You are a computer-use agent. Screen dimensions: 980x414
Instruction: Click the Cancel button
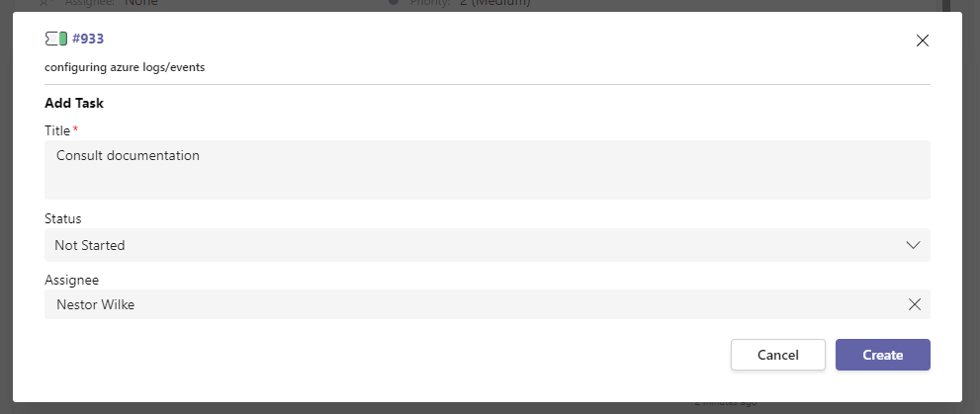click(x=778, y=355)
